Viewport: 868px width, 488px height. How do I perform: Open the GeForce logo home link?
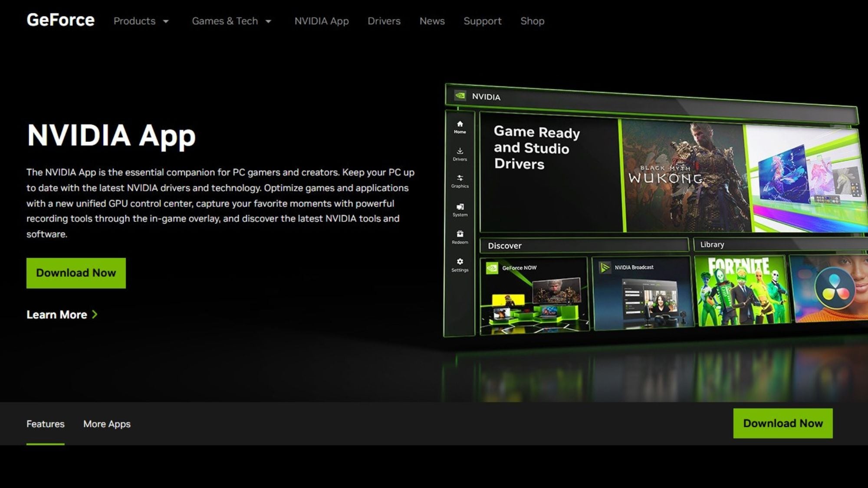60,20
